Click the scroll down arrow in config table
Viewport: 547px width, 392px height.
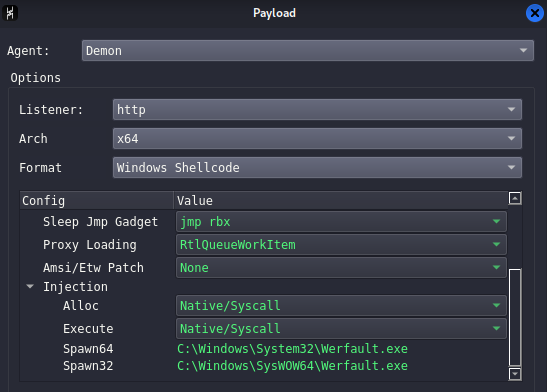pyautogui.click(x=515, y=374)
